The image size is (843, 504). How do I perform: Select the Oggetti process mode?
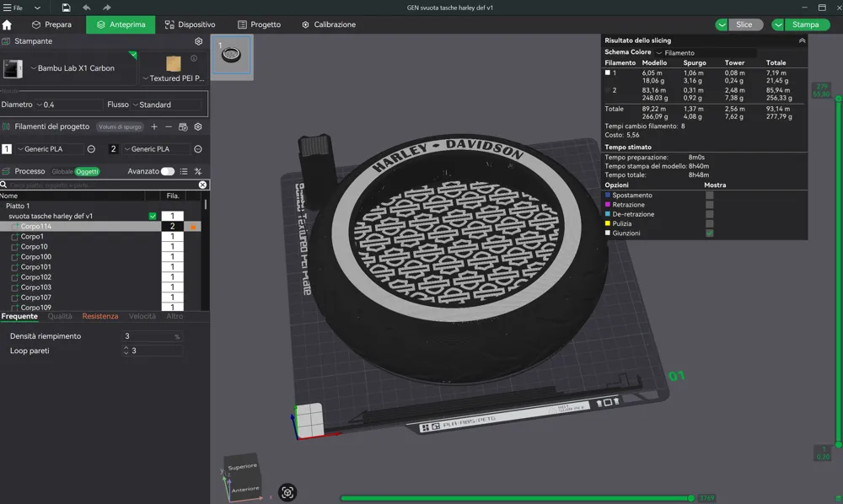pos(87,171)
